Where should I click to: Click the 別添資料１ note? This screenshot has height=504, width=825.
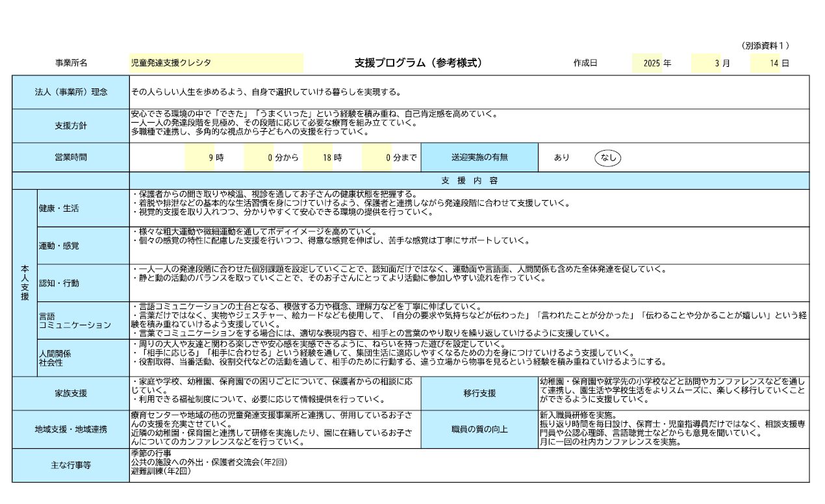pyautogui.click(x=765, y=46)
